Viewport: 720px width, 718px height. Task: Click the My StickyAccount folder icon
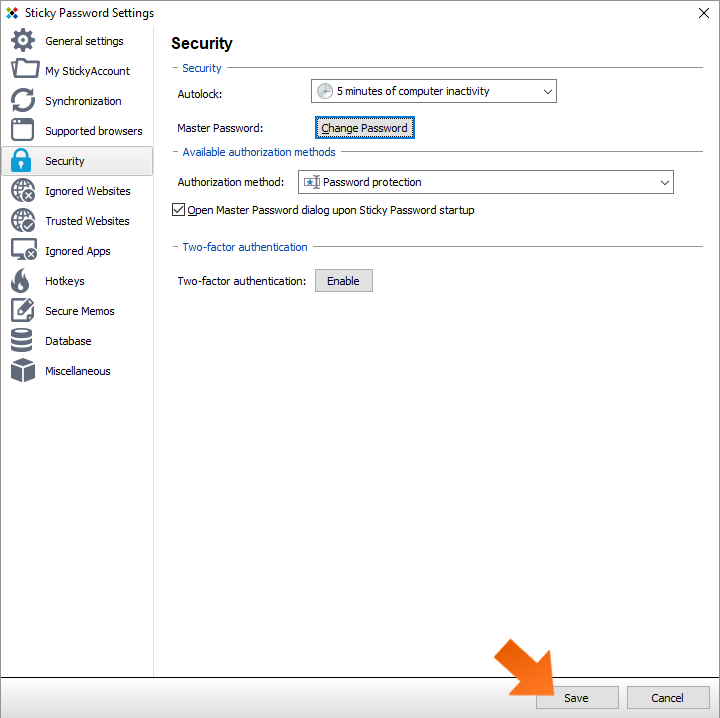[24, 69]
